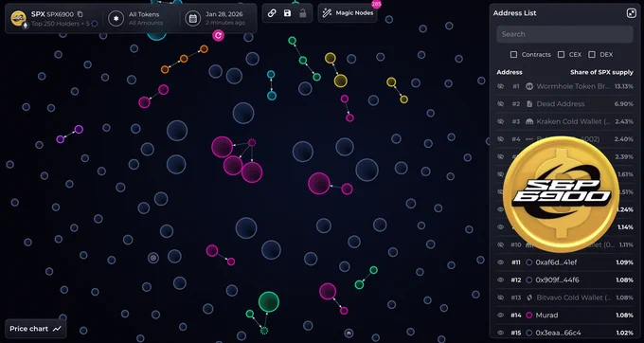
Task: Collapse the Address List panel icon
Action: click(632, 13)
